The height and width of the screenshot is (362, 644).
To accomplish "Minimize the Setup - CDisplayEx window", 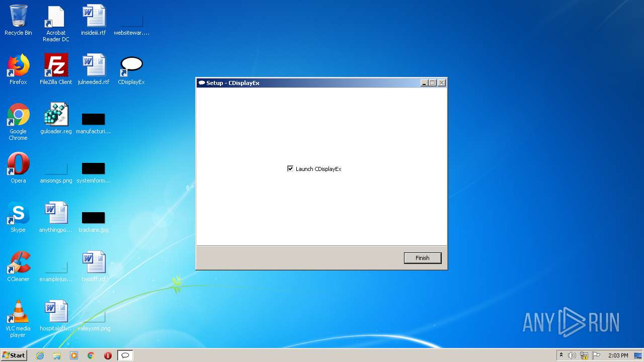I will (x=424, y=83).
